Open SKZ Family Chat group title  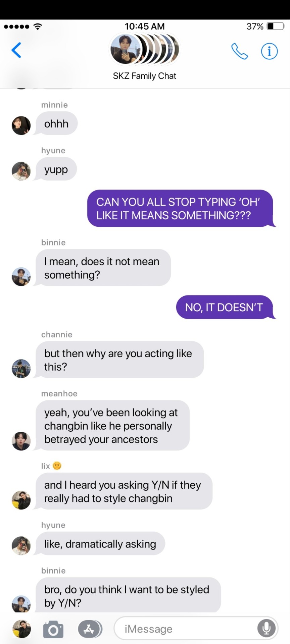[144, 76]
